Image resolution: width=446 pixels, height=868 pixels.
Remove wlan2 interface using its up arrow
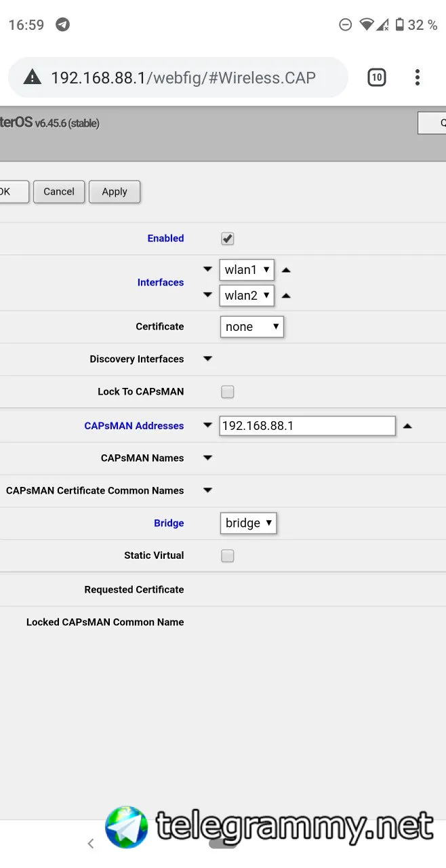pos(286,296)
